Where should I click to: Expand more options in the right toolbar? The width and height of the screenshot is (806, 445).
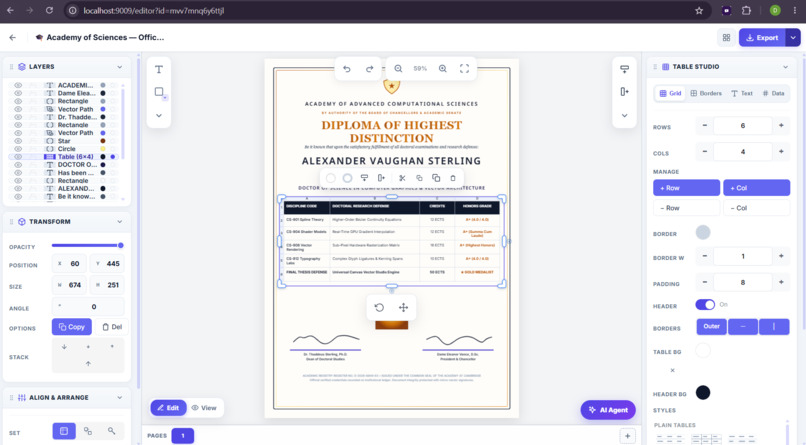tap(625, 116)
